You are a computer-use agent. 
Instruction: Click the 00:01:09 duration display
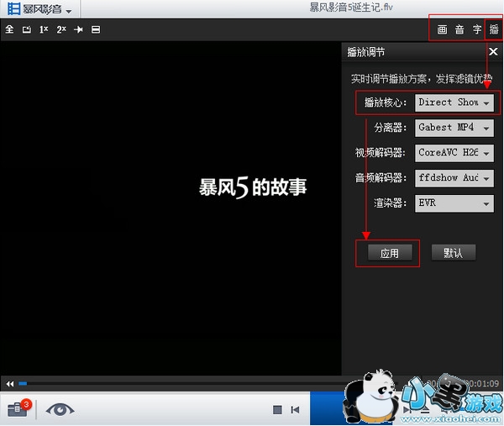click(x=482, y=383)
